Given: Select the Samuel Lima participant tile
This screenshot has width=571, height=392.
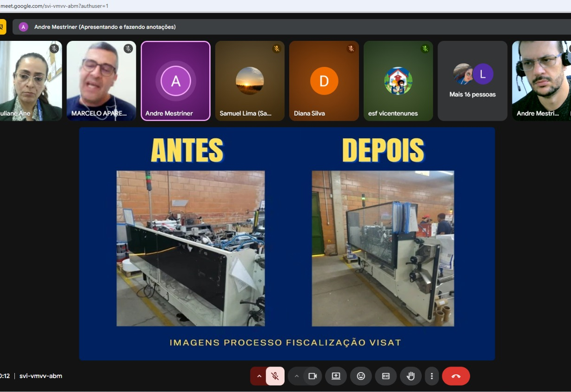Looking at the screenshot, I should point(250,81).
